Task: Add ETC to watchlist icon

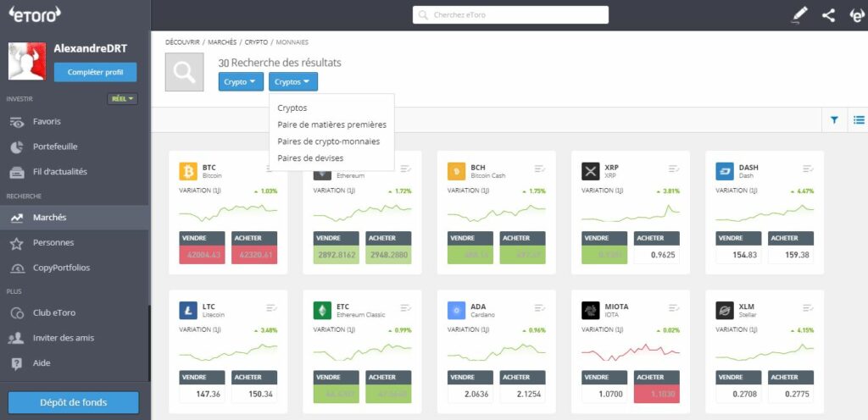Action: (406, 308)
